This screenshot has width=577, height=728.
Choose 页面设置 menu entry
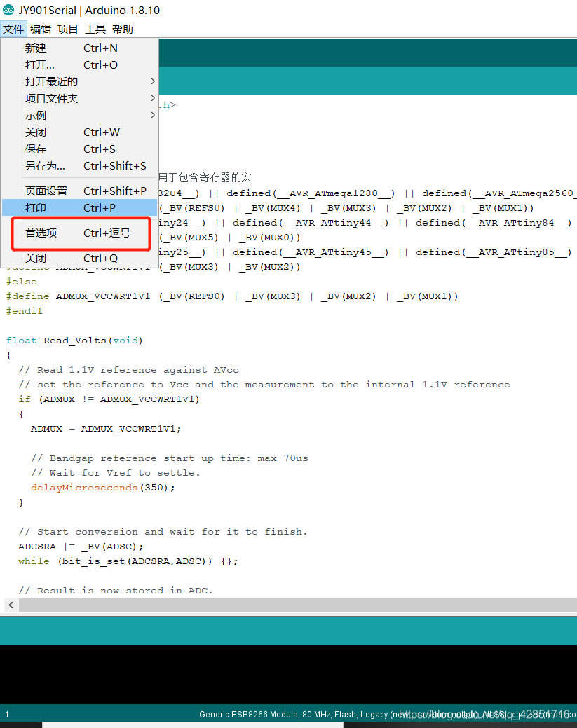[x=79, y=191]
